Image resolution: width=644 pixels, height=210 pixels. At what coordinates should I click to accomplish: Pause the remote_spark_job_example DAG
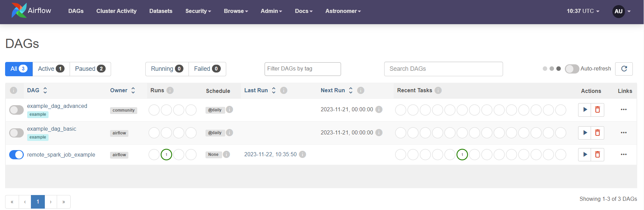16,155
